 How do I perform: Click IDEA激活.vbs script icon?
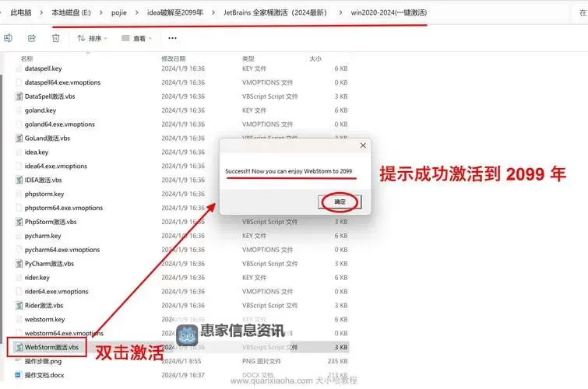pyautogui.click(x=19, y=180)
